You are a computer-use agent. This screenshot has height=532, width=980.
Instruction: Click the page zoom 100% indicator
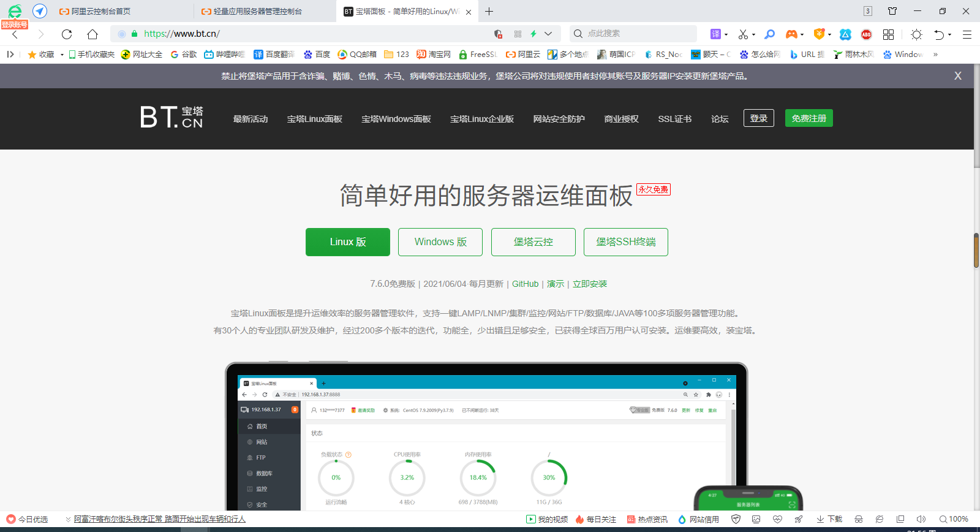tap(954, 519)
